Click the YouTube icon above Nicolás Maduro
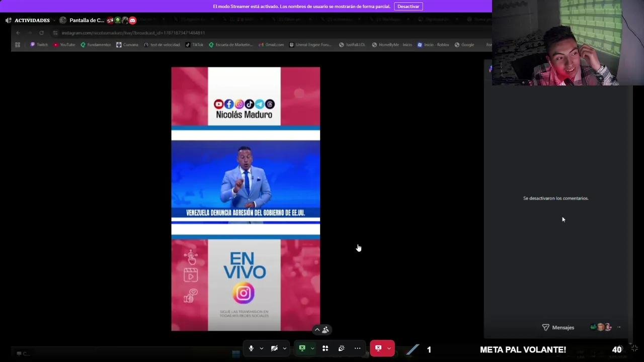The image size is (644, 362). tap(218, 104)
